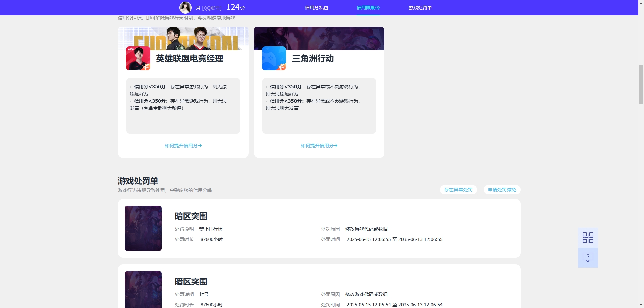Click the 月 [QQ账号] username text
This screenshot has height=308, width=644.
tap(209, 8)
